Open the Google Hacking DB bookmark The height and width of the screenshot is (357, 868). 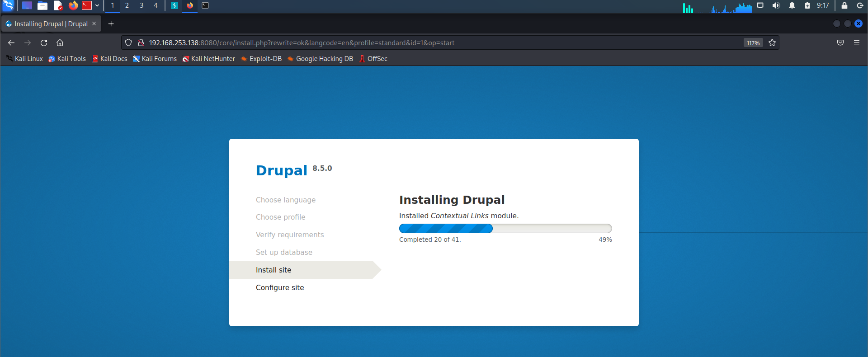click(320, 59)
